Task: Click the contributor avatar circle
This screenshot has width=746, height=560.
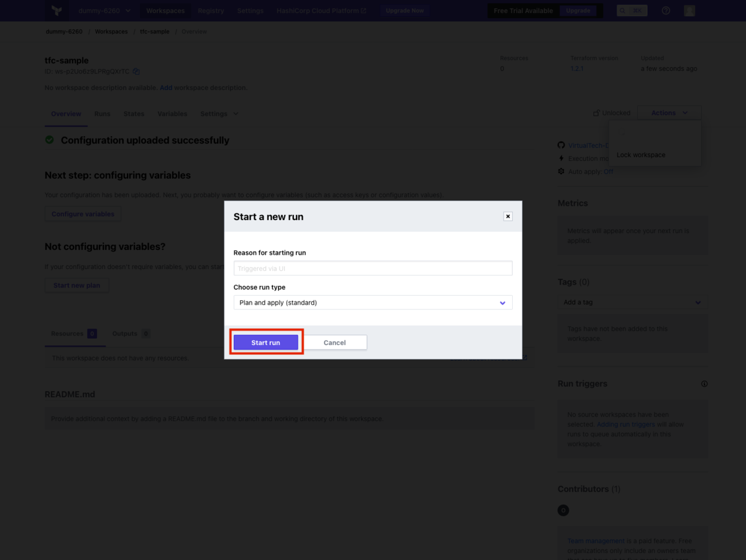Action: pyautogui.click(x=563, y=510)
